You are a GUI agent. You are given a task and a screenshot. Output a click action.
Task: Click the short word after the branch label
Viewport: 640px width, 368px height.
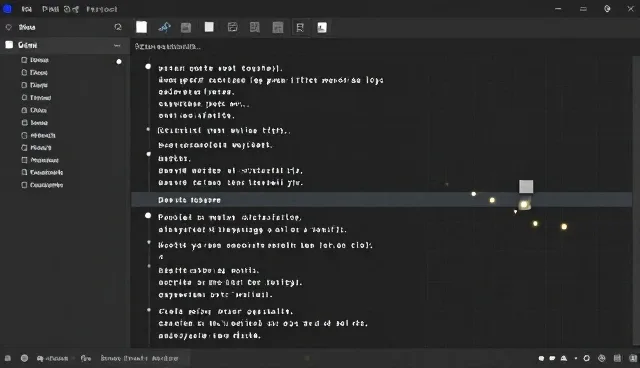click(x=86, y=359)
